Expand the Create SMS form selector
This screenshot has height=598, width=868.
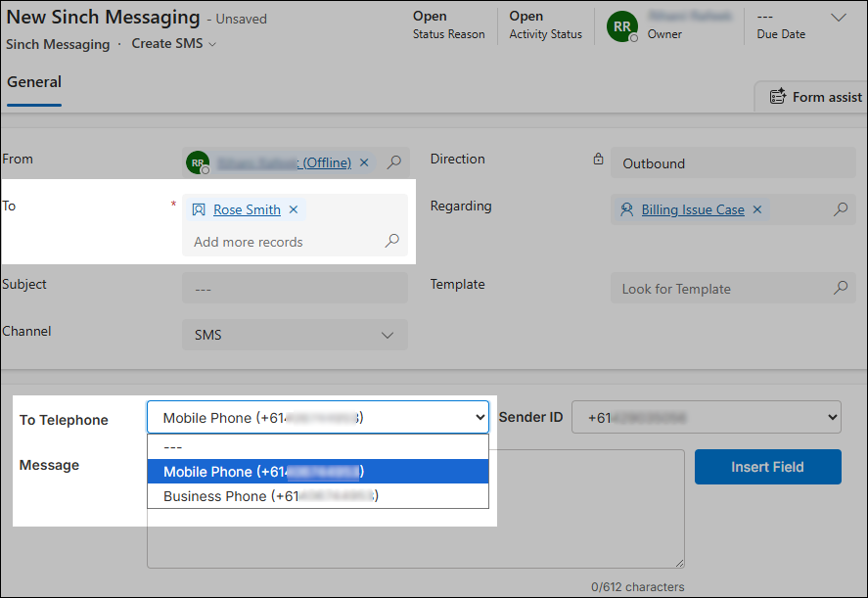[173, 44]
